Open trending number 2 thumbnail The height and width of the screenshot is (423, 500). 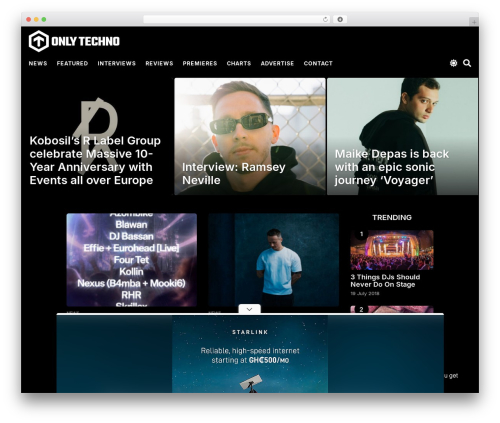coord(392,309)
